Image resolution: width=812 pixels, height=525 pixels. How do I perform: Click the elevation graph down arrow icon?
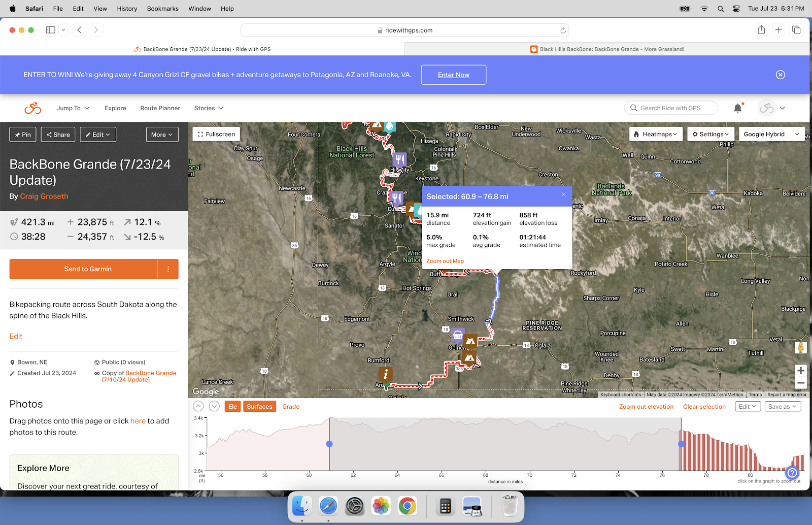tap(214, 406)
